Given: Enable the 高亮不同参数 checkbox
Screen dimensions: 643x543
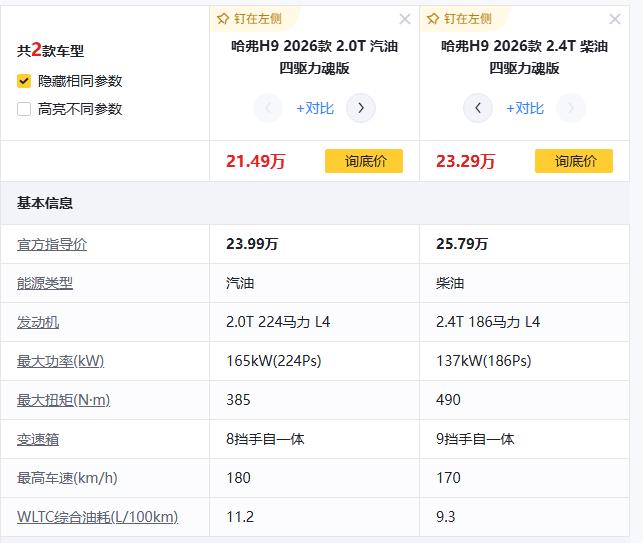Looking at the screenshot, I should [x=24, y=109].
